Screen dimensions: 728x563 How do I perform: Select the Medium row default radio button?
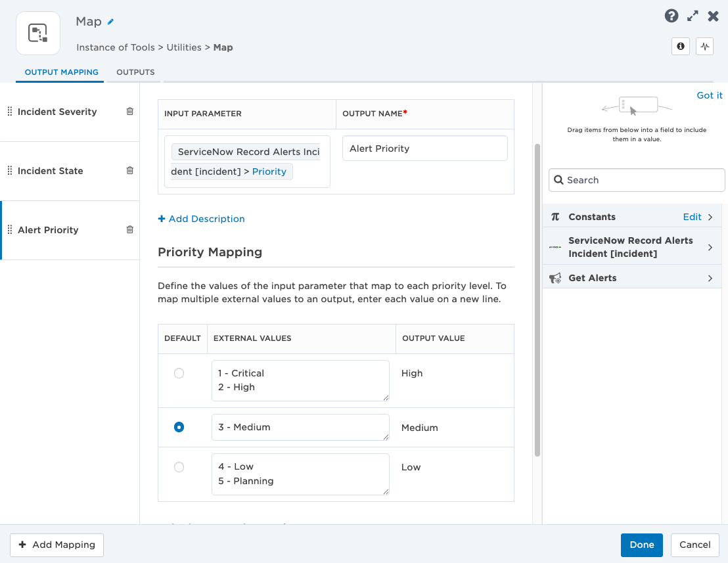tap(179, 427)
